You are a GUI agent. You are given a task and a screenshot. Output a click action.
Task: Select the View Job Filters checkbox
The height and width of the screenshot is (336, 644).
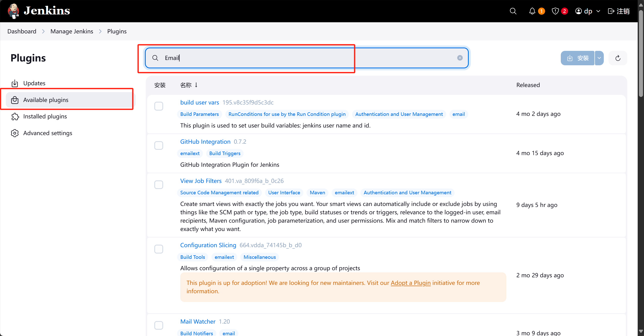(159, 185)
